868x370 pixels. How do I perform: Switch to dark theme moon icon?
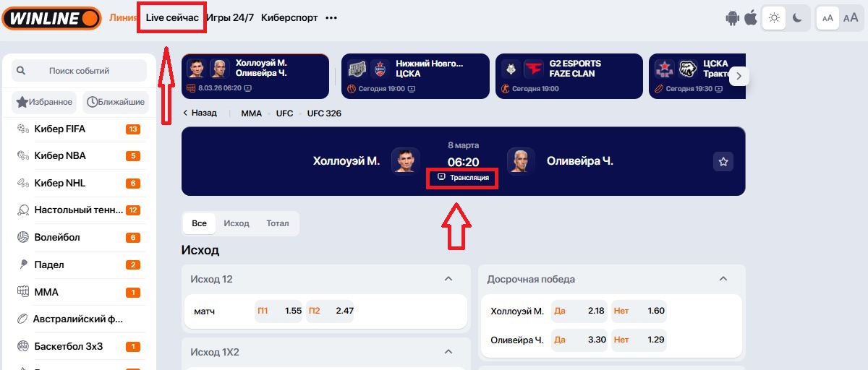[x=797, y=18]
